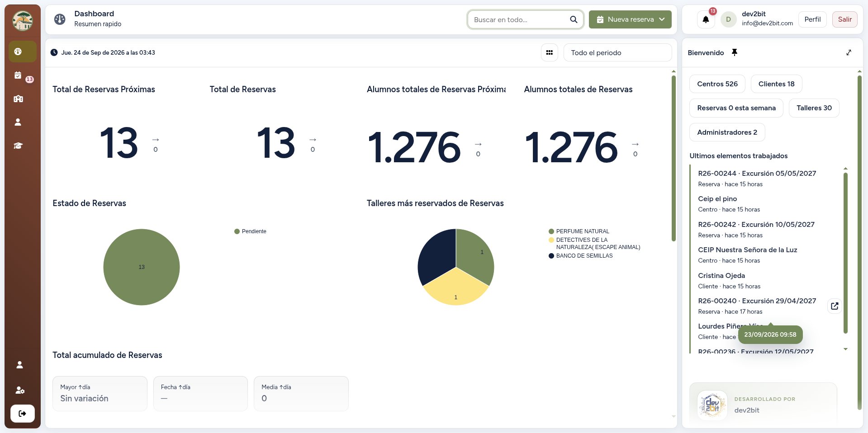This screenshot has width=868, height=433.
Task: Select the Centros 526 chip
Action: click(x=717, y=84)
